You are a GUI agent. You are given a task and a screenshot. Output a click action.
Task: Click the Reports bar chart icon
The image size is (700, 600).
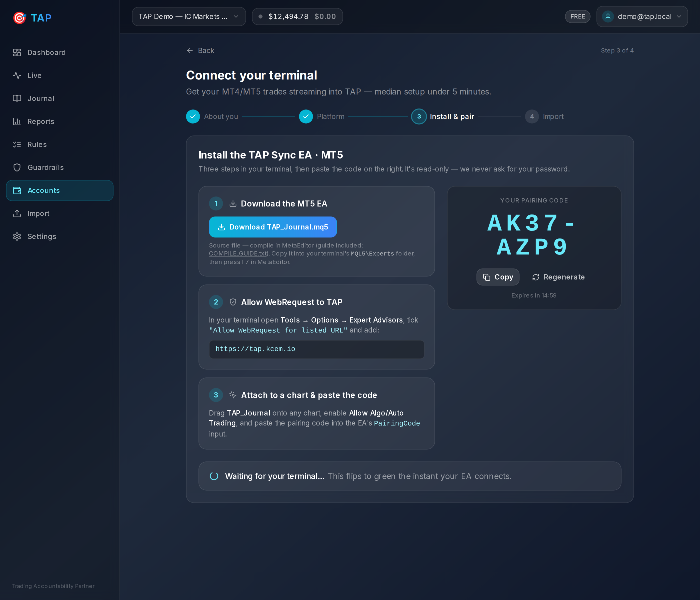tap(17, 121)
